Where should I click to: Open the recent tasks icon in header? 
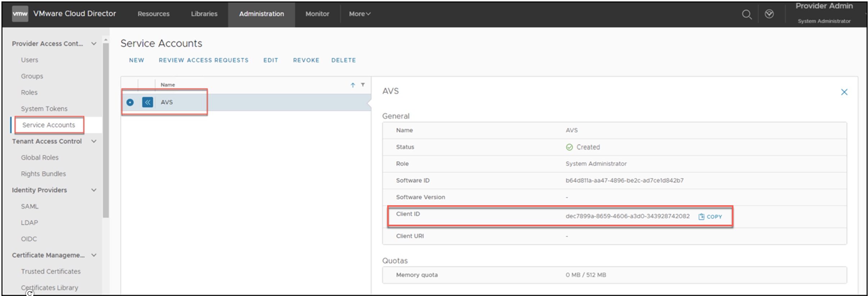[x=769, y=14]
